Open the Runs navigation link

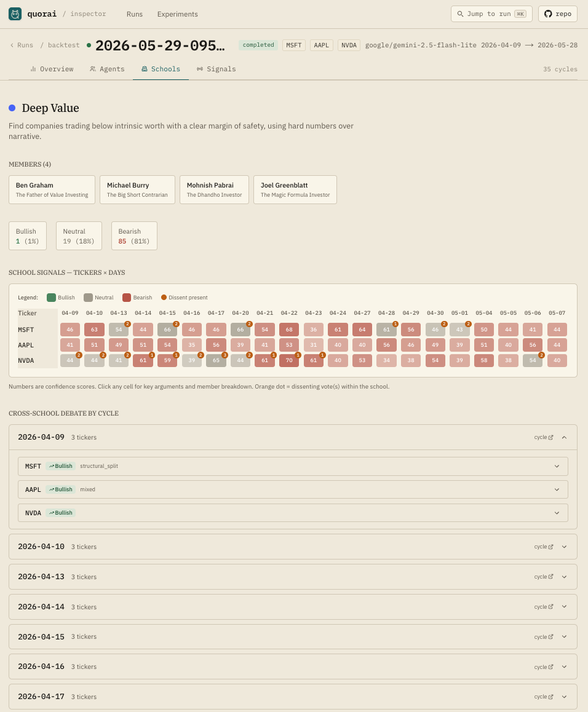(135, 14)
